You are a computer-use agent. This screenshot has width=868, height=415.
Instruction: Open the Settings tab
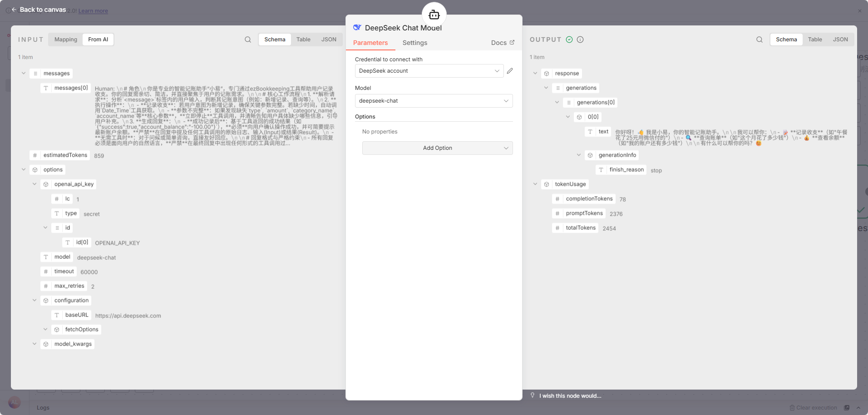click(x=414, y=43)
